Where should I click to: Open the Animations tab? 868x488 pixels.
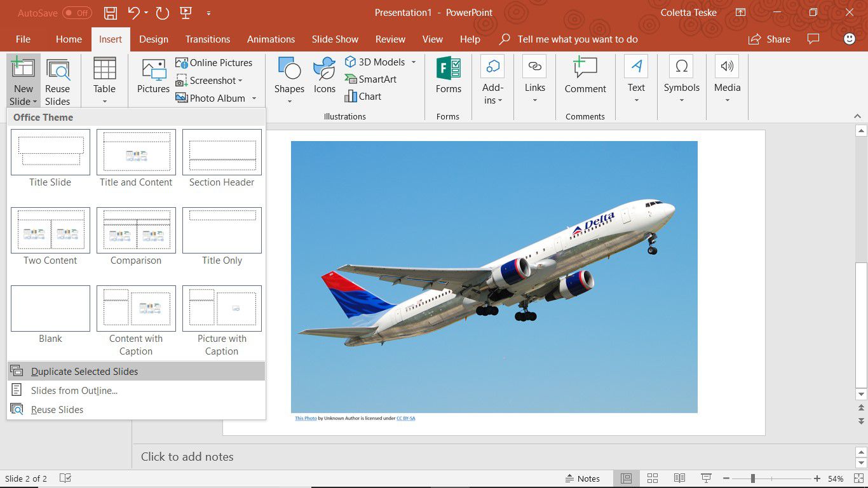pyautogui.click(x=271, y=39)
